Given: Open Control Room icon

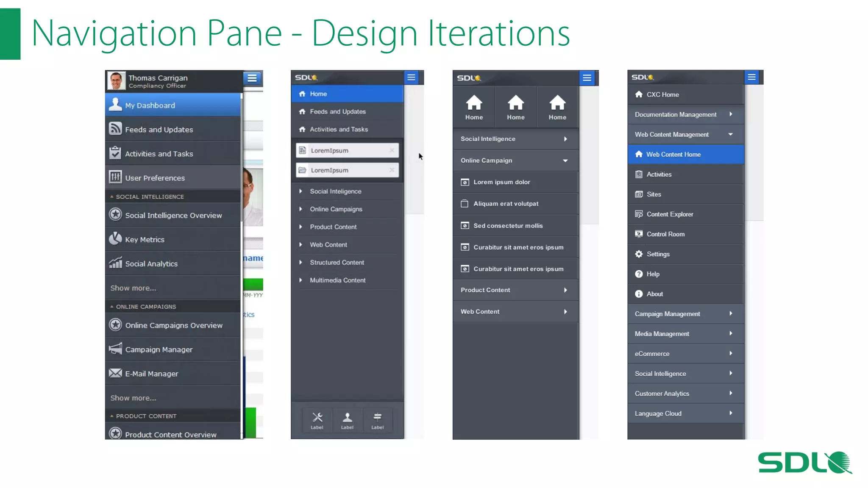Looking at the screenshot, I should pos(639,234).
